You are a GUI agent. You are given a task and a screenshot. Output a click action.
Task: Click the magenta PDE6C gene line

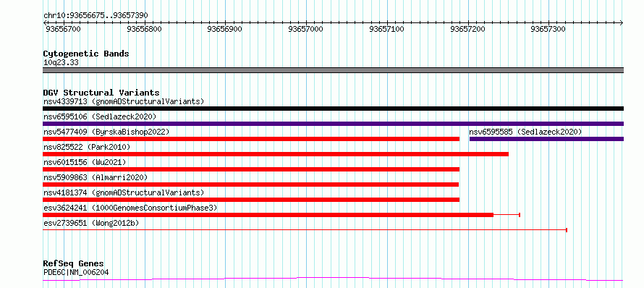(x=333, y=279)
